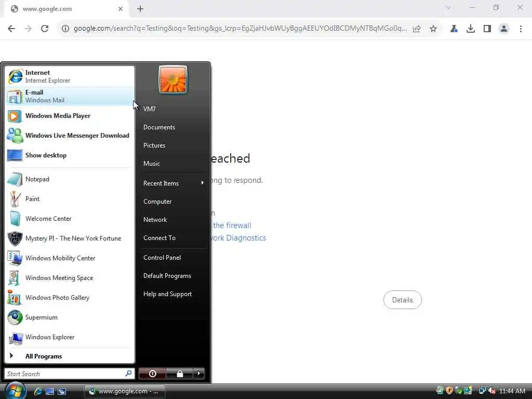Open Welcome Center
Screen dimensions: 532x399
70,219
